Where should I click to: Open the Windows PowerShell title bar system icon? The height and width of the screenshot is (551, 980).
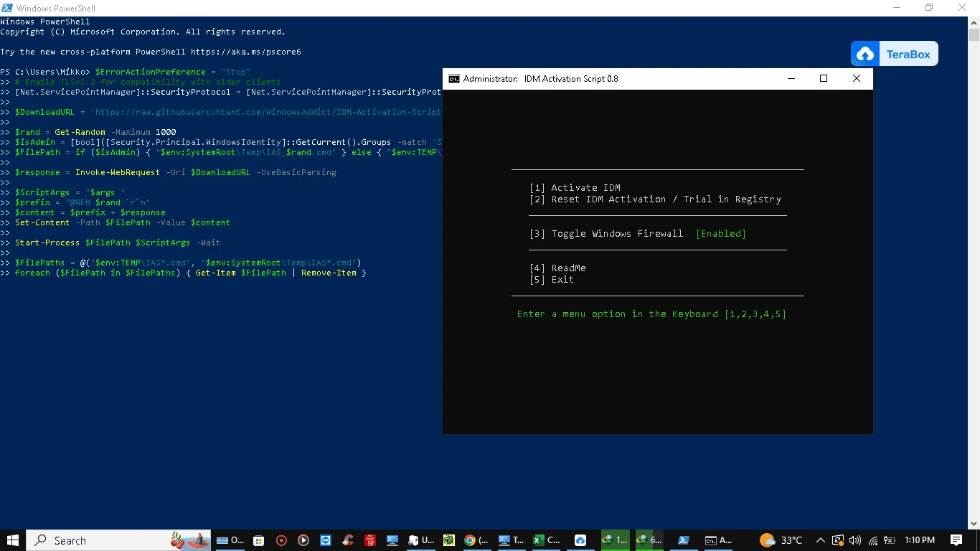coord(8,8)
